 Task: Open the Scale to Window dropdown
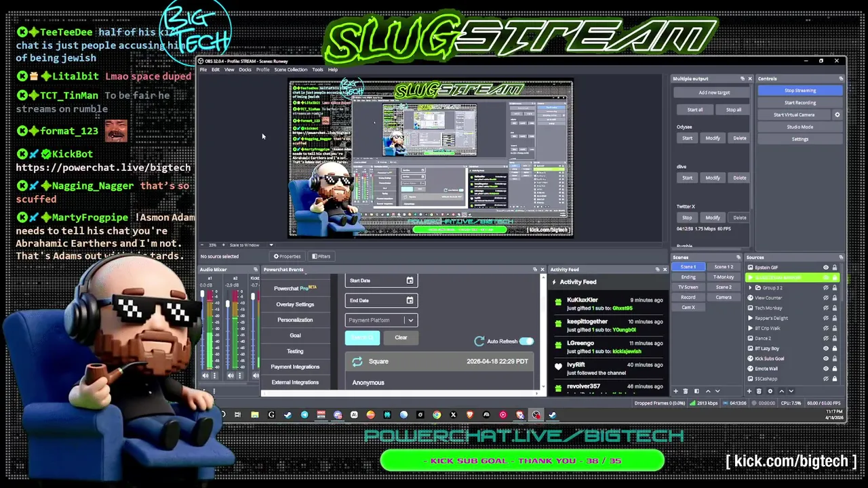pos(252,245)
